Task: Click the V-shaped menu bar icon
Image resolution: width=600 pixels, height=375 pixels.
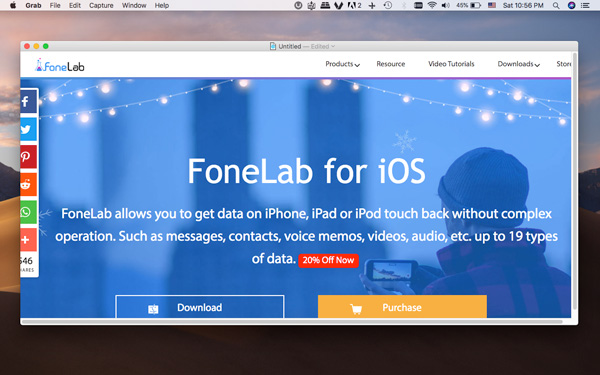Action: (x=338, y=5)
